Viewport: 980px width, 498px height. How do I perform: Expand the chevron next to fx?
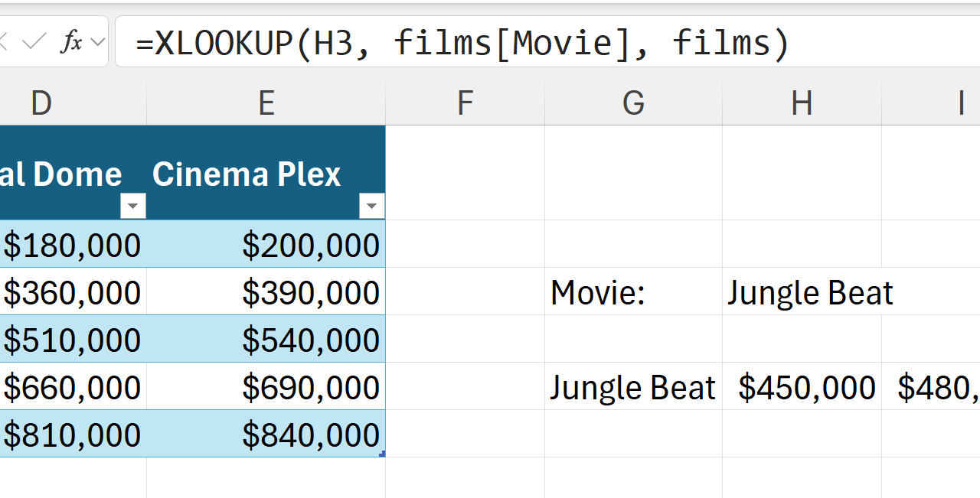[x=97, y=42]
